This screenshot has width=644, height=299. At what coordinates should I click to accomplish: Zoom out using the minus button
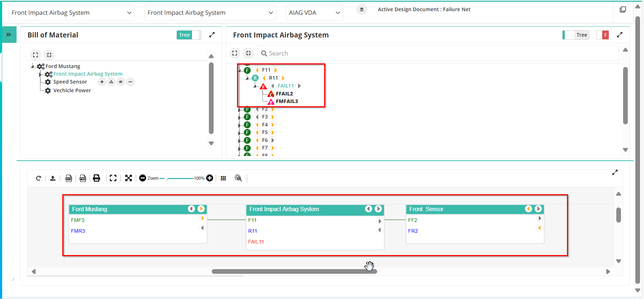click(x=143, y=178)
